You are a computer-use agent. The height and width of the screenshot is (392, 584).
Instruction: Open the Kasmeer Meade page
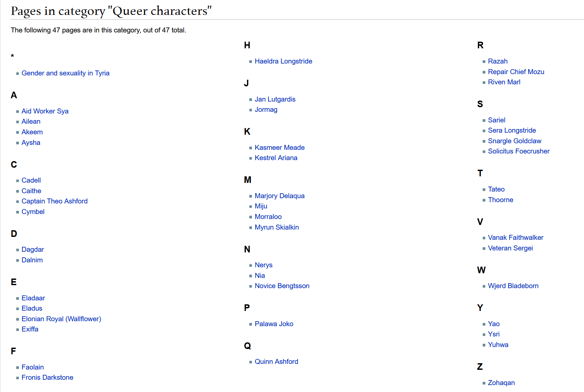click(280, 148)
